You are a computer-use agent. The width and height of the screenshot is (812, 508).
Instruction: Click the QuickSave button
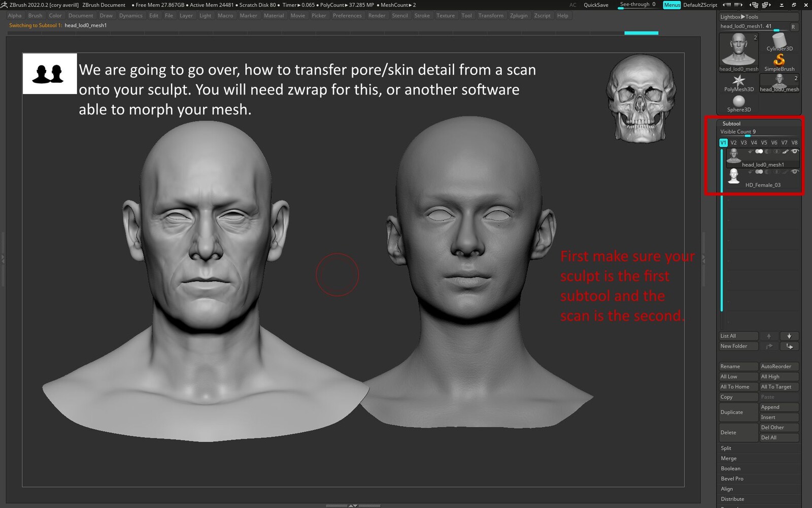click(x=596, y=5)
